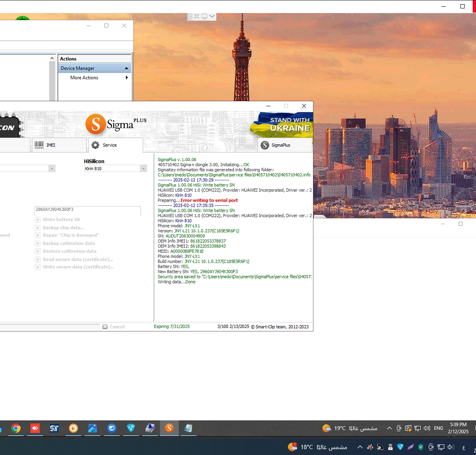Click the Arabic language indicator in lower tray
Screen dimensions: 476x455
click(x=463, y=447)
